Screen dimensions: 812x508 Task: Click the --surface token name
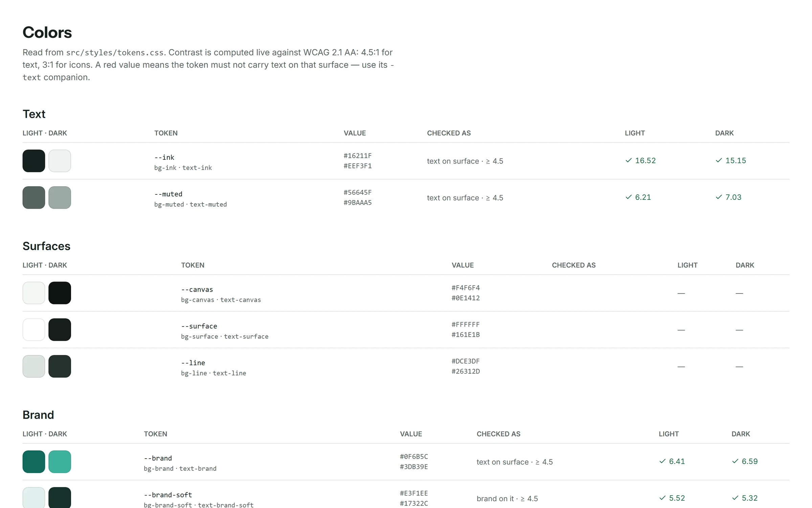[x=199, y=326]
